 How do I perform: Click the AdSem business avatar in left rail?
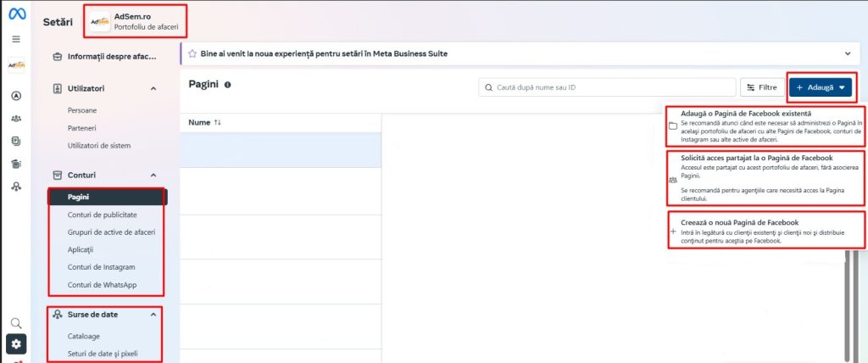click(16, 66)
